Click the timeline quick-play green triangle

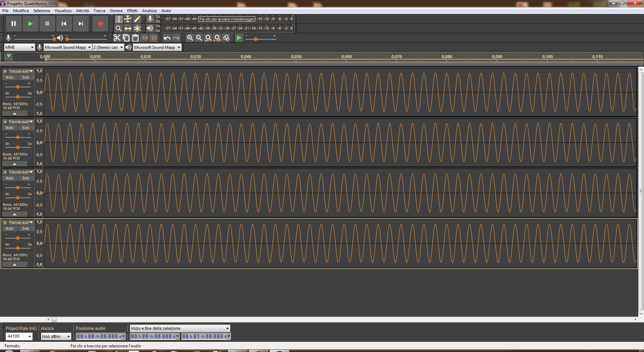tap(9, 56)
